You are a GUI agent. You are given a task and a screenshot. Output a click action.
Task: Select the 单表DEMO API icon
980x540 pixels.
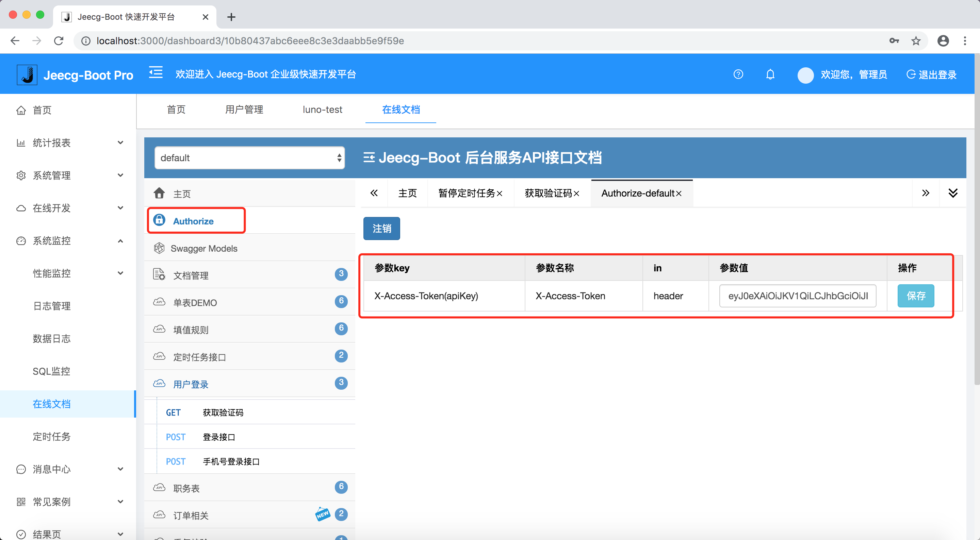[159, 302]
